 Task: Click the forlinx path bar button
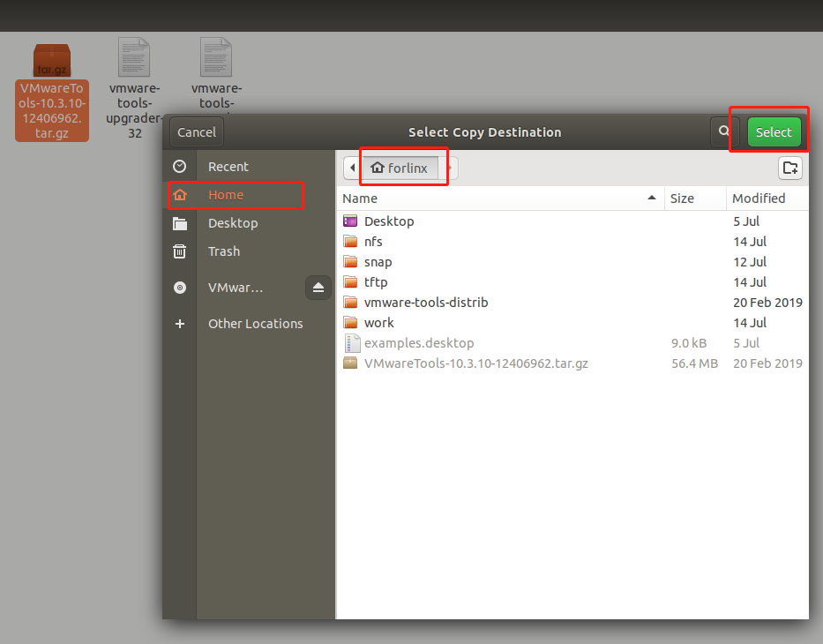tap(400, 168)
